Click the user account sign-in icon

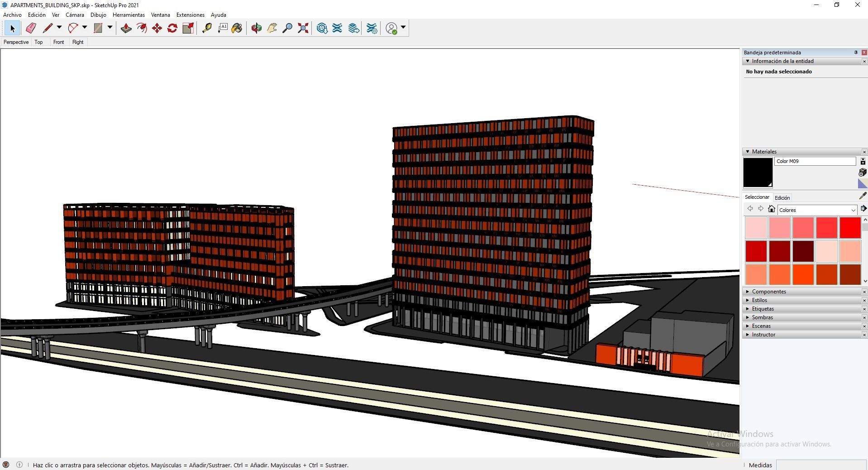click(392, 28)
